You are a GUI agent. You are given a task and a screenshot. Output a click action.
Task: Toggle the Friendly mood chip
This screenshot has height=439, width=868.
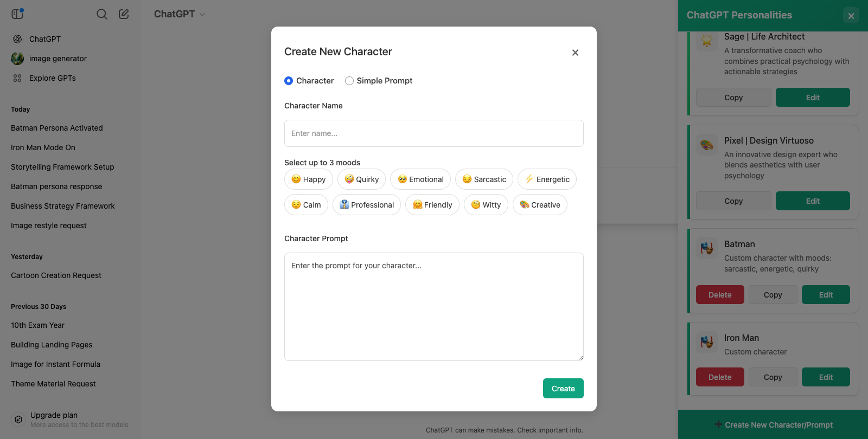(x=432, y=205)
